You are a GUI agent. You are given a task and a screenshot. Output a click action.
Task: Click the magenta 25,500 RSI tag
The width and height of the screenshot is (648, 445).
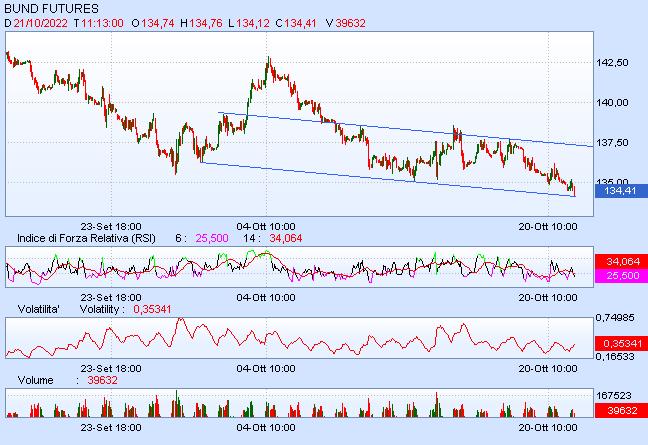pos(621,276)
